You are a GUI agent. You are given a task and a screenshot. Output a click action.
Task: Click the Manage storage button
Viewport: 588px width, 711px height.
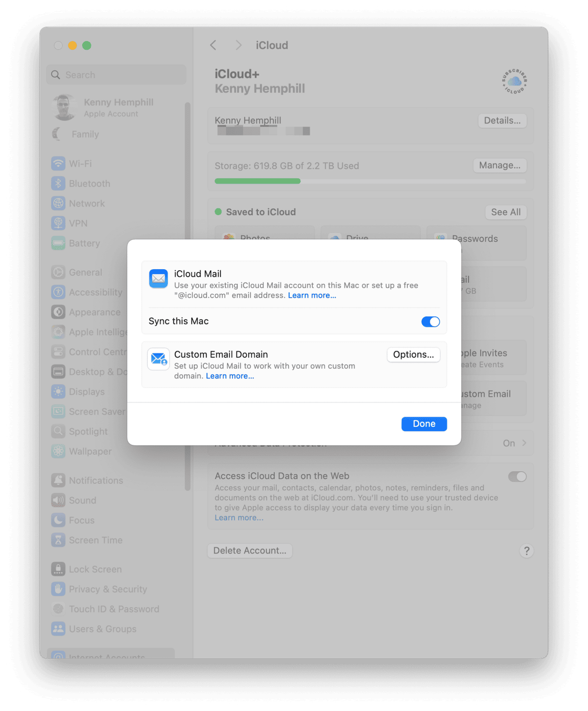tap(500, 165)
